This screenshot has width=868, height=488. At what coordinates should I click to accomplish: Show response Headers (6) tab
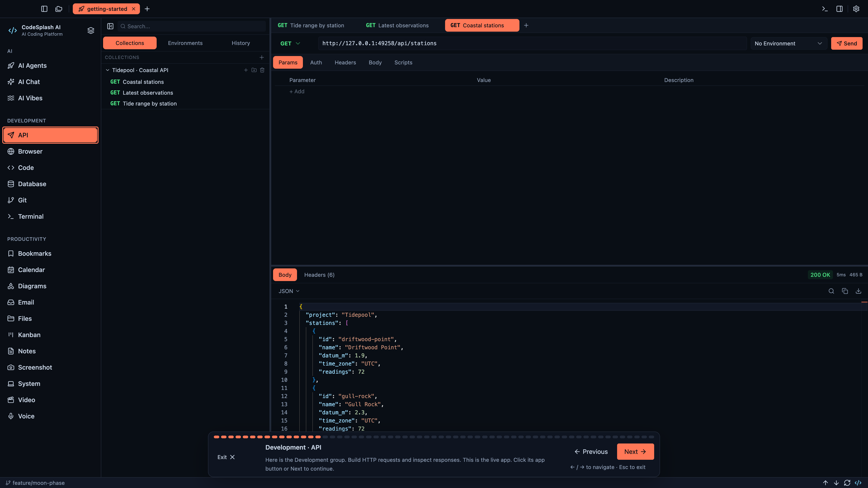point(319,275)
